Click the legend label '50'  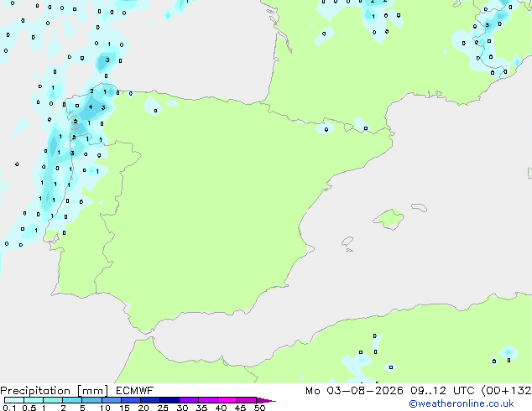[x=259, y=408]
